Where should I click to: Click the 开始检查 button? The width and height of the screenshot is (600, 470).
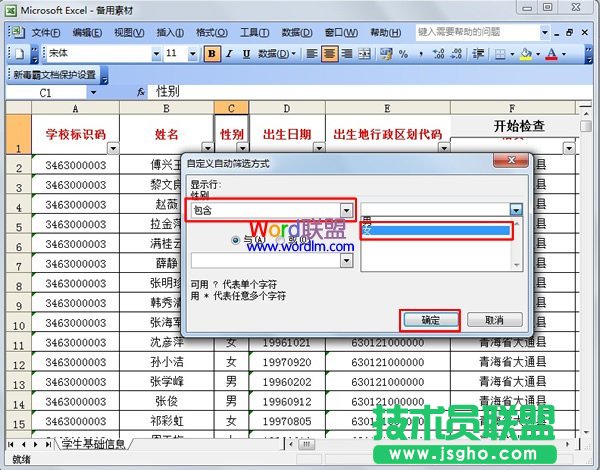click(x=518, y=126)
